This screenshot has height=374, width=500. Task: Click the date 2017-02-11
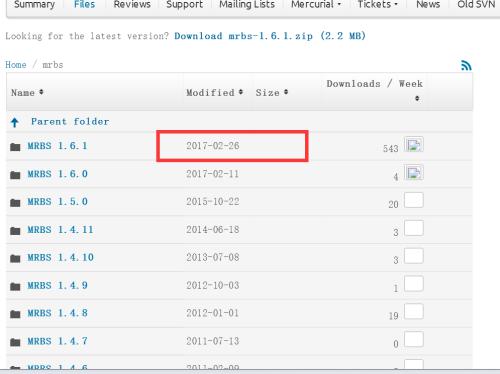click(x=213, y=174)
